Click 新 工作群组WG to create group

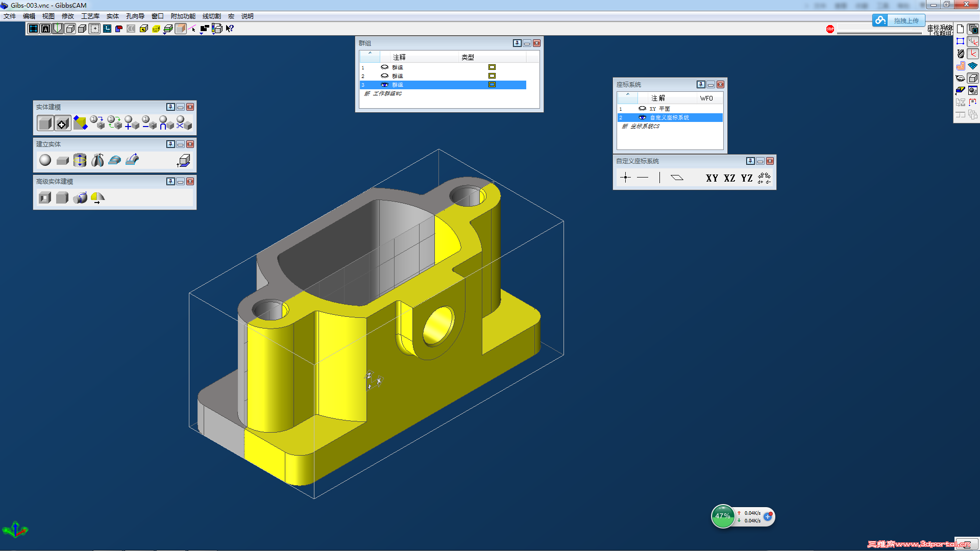(383, 94)
